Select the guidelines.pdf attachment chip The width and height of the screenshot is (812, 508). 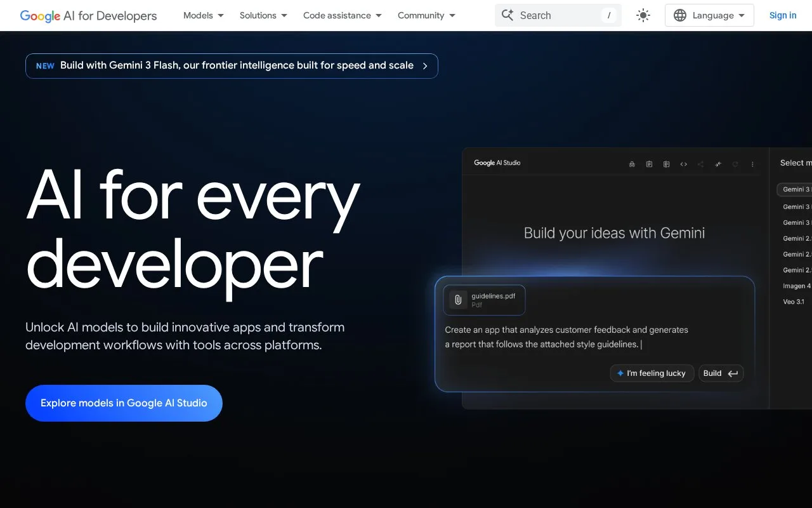(485, 300)
